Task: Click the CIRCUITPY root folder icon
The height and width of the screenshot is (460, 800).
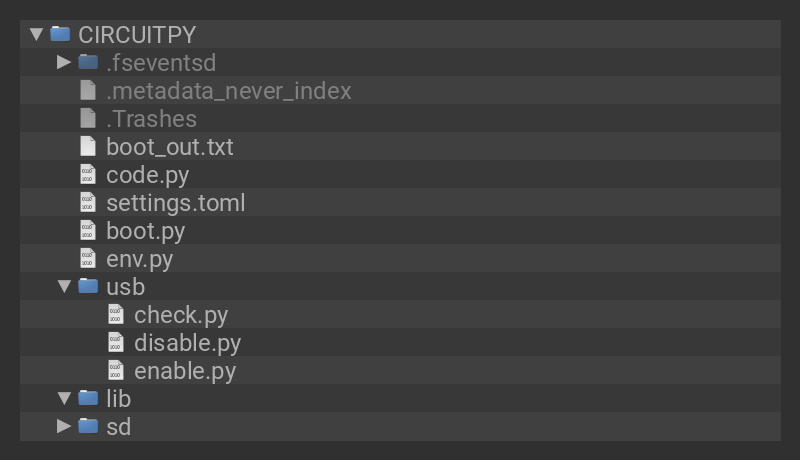Action: click(x=60, y=34)
